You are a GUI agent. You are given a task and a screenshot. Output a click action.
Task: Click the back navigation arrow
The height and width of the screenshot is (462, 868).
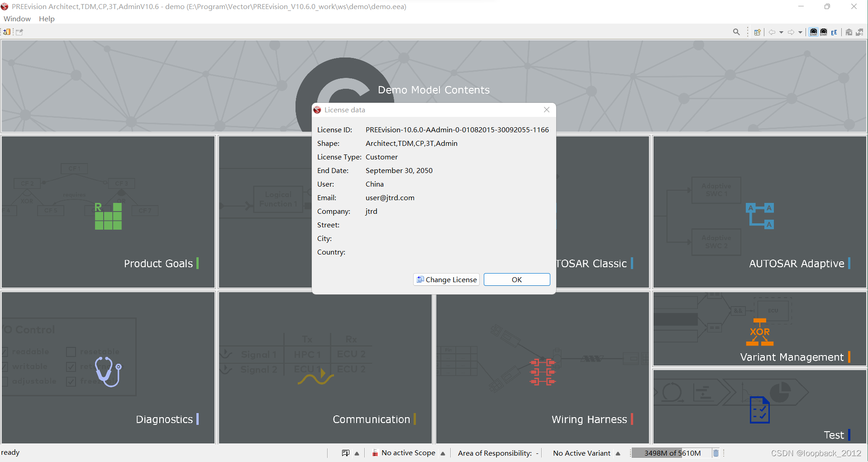(772, 32)
